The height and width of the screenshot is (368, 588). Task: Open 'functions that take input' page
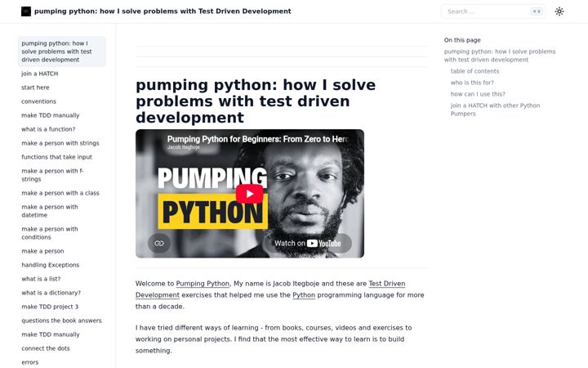(x=56, y=157)
